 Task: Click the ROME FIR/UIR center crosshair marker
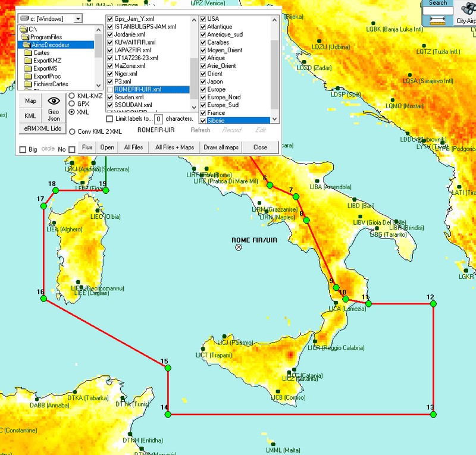tap(239, 247)
